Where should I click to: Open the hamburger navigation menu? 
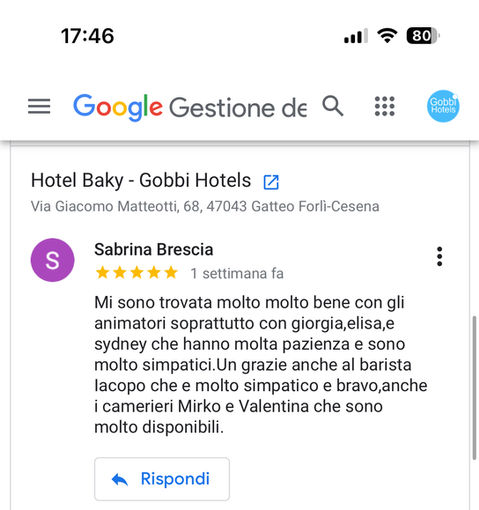[39, 106]
